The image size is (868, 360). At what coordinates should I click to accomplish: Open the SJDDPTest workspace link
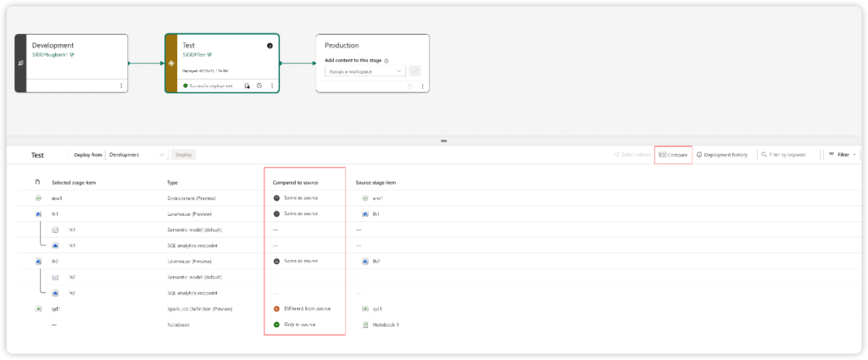tap(195, 55)
